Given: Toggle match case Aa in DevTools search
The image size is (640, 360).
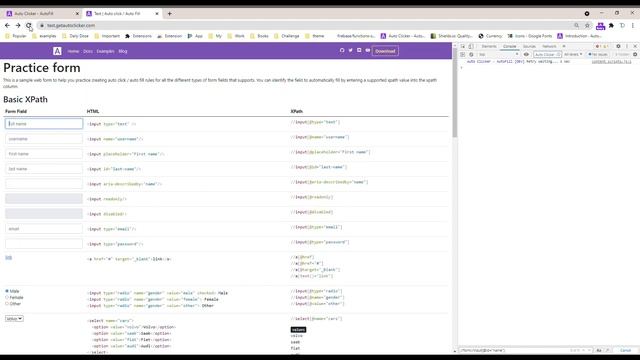Looking at the screenshot, I should 599,350.
